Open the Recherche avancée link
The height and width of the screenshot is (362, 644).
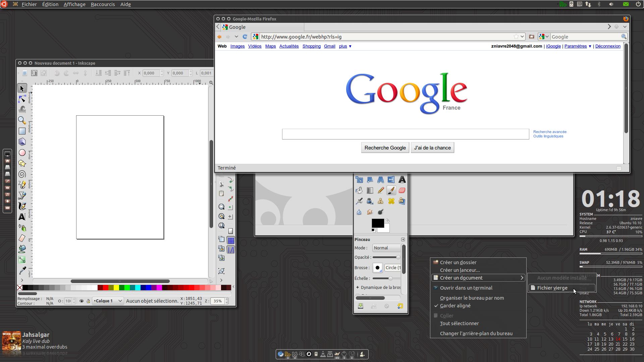pyautogui.click(x=550, y=132)
